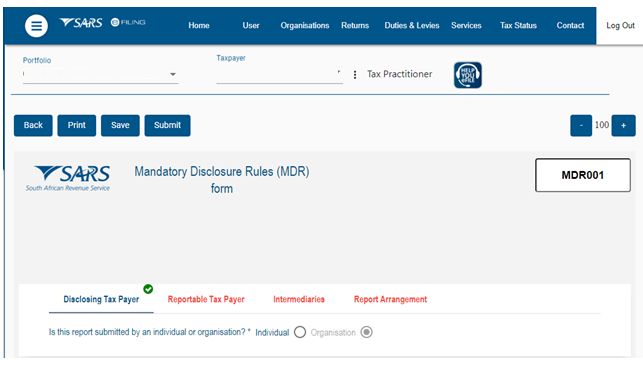Image resolution: width=643 pixels, height=367 pixels.
Task: Increase zoom with the plus button
Action: pos(623,125)
